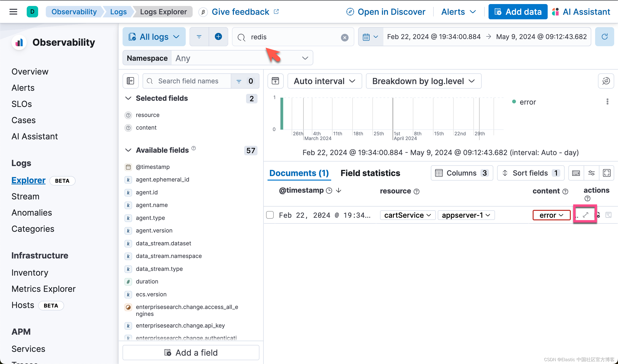Switch to the Field statistics tab
The image size is (618, 364).
click(370, 173)
